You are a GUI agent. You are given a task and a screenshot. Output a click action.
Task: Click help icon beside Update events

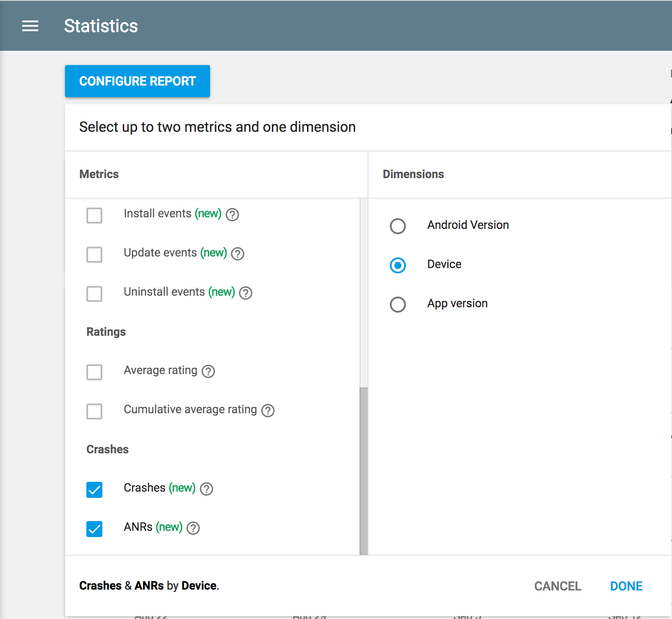238,254
